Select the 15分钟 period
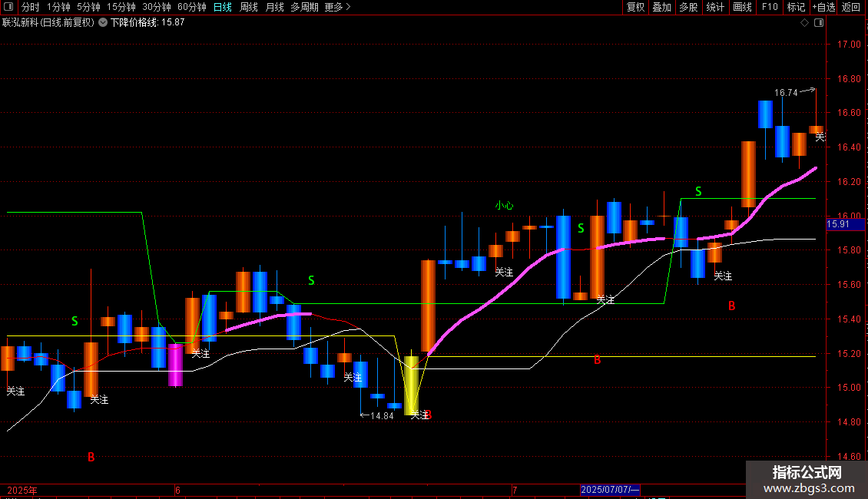This screenshot has width=868, height=499. pyautogui.click(x=121, y=7)
